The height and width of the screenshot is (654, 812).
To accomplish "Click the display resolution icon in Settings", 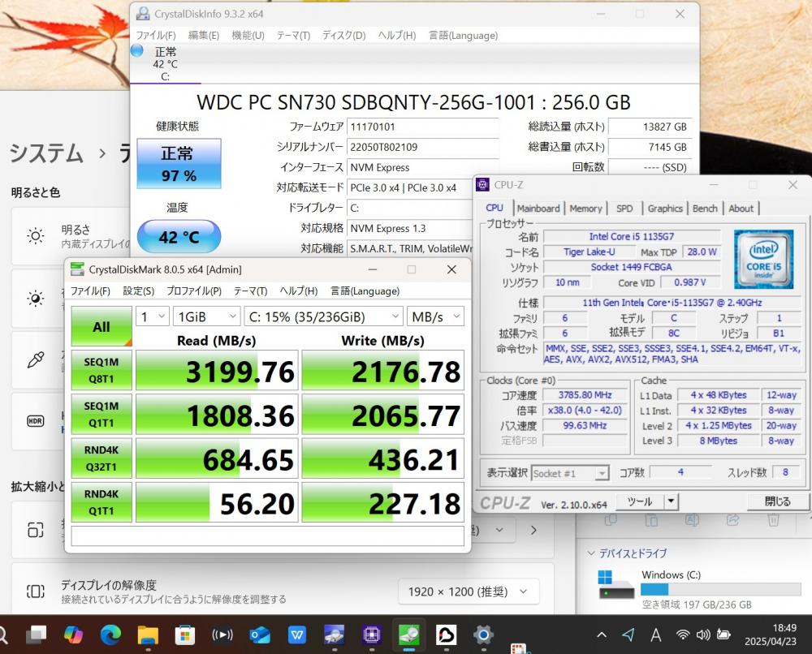I will (35, 592).
